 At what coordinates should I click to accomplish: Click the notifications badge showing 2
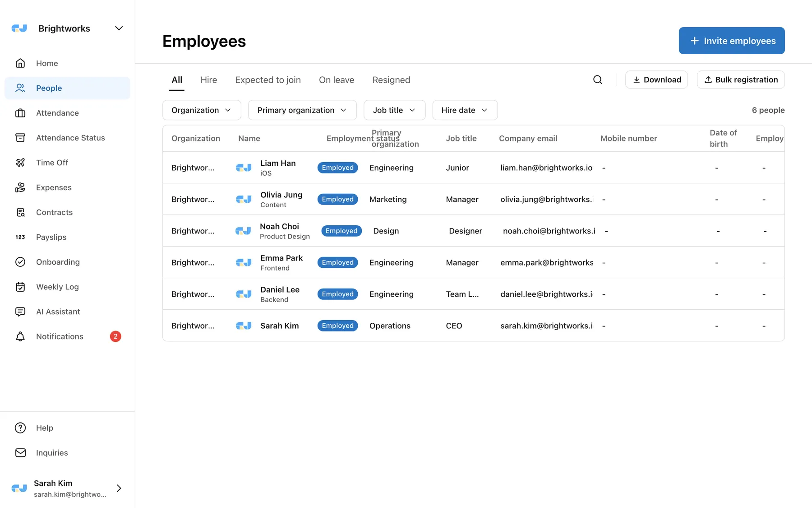(115, 336)
